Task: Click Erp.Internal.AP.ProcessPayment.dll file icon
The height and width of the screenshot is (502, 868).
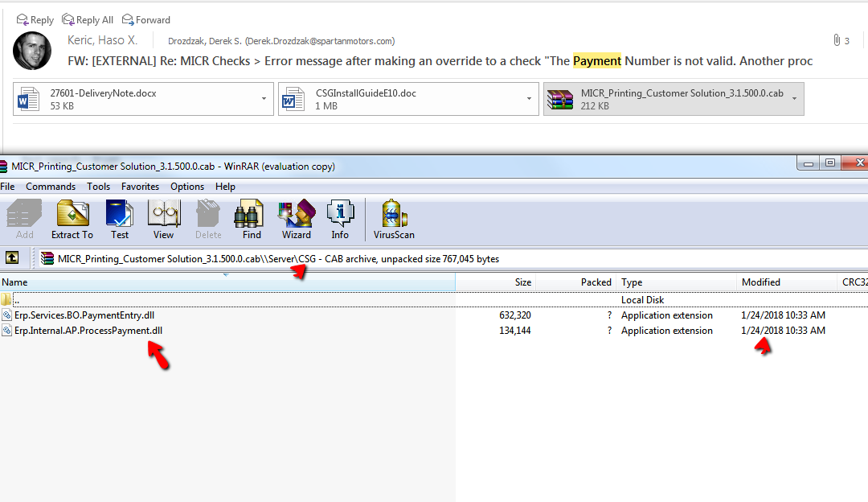Action: pos(6,331)
